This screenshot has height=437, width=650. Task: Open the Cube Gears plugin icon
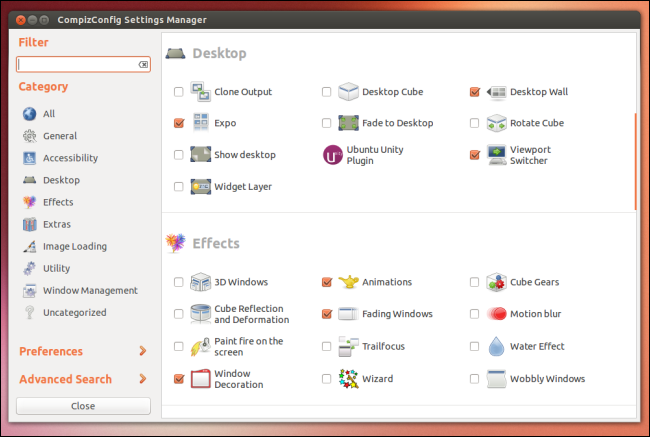(x=497, y=282)
